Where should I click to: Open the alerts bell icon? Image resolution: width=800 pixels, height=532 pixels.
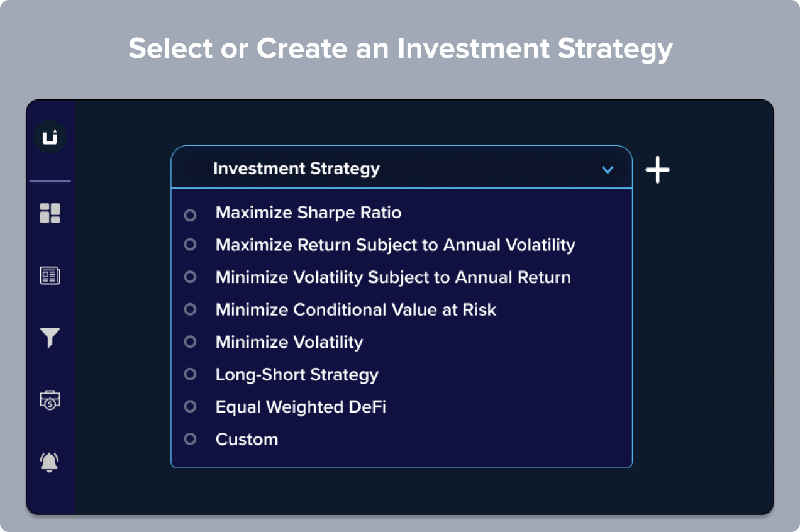tap(50, 462)
